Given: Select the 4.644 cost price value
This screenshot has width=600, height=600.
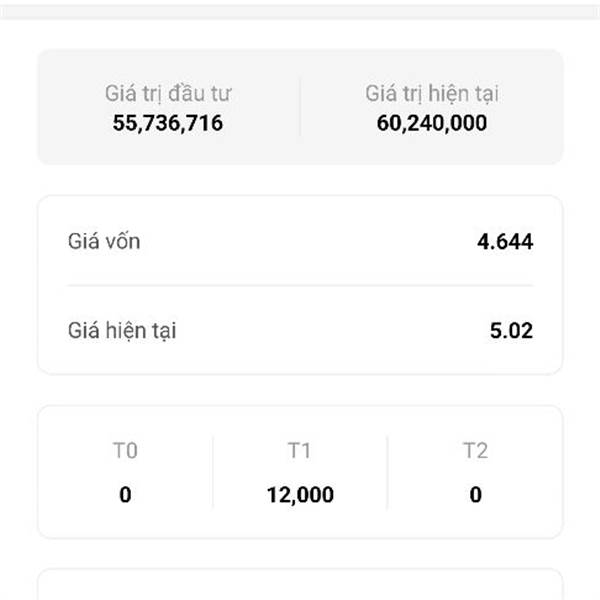Looking at the screenshot, I should coord(505,241).
